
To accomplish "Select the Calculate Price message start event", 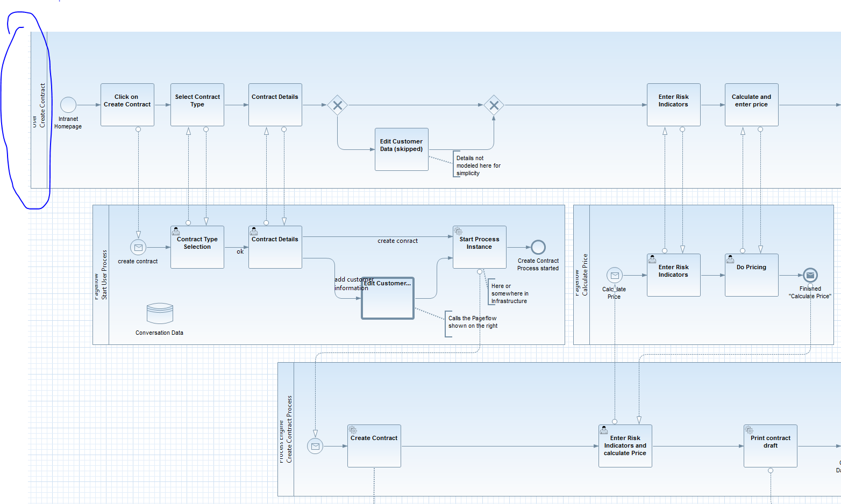I will pyautogui.click(x=615, y=275).
